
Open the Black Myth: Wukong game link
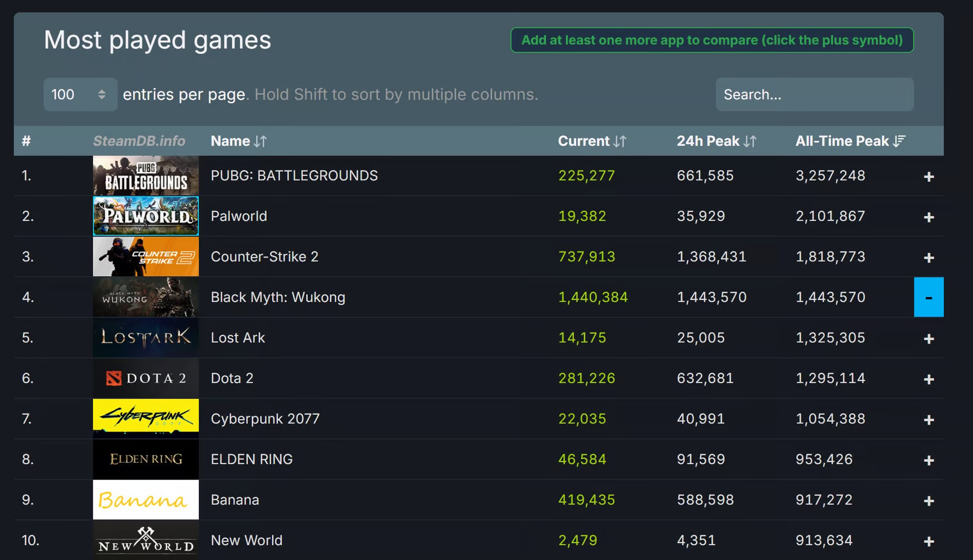pyautogui.click(x=278, y=297)
